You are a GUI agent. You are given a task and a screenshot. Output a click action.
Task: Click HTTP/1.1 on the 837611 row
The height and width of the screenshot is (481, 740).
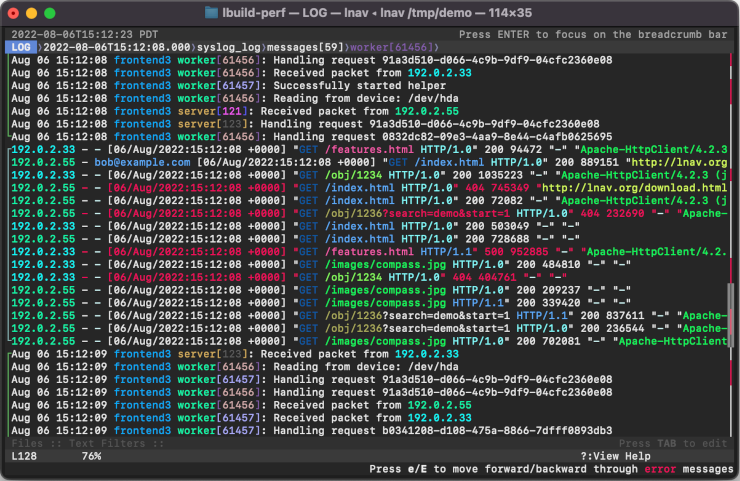[542, 316]
